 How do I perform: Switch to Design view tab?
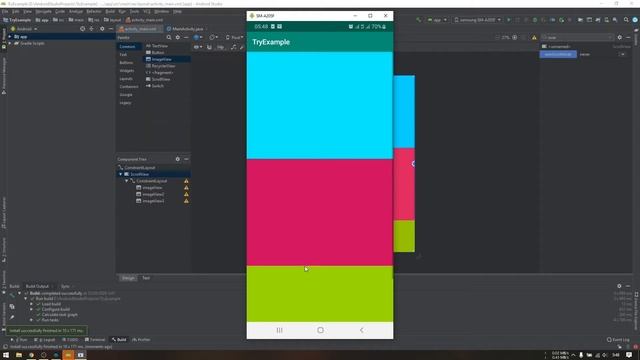tap(128, 278)
